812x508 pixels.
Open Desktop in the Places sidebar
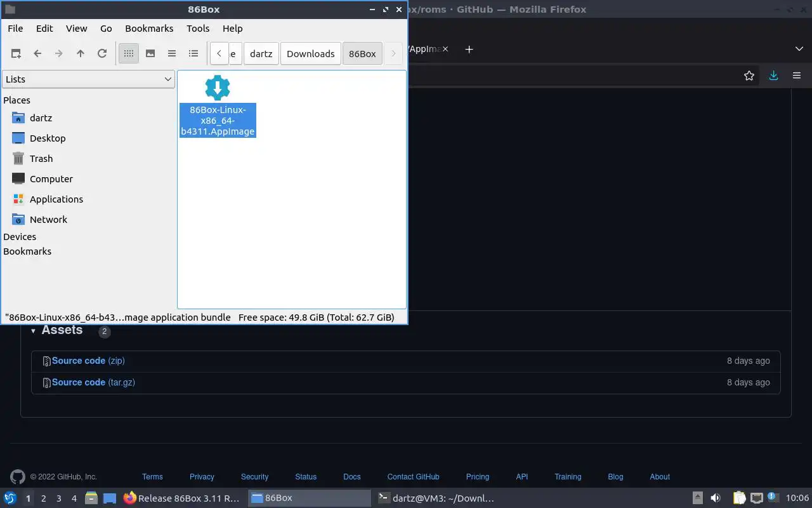coord(48,138)
